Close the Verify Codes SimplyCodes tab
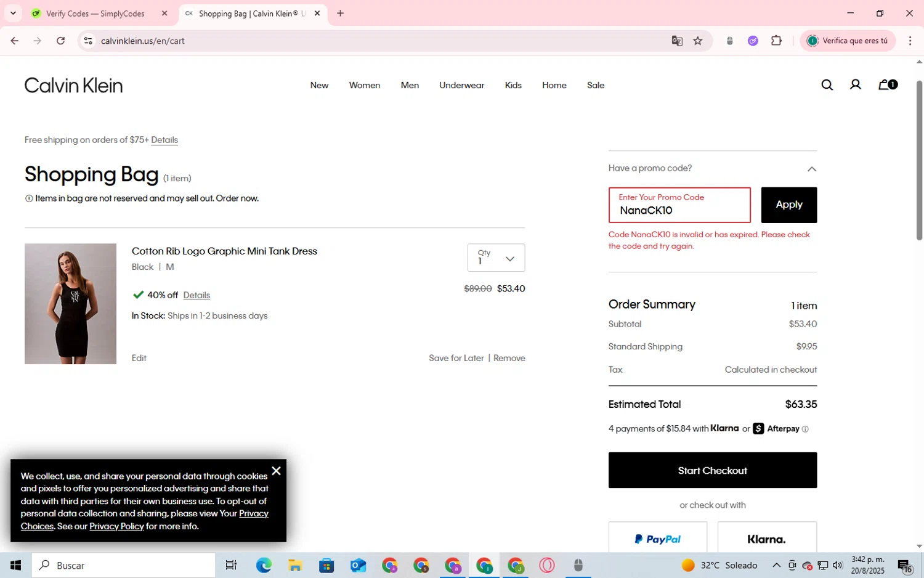Screen dimensions: 924x578 click(164, 13)
